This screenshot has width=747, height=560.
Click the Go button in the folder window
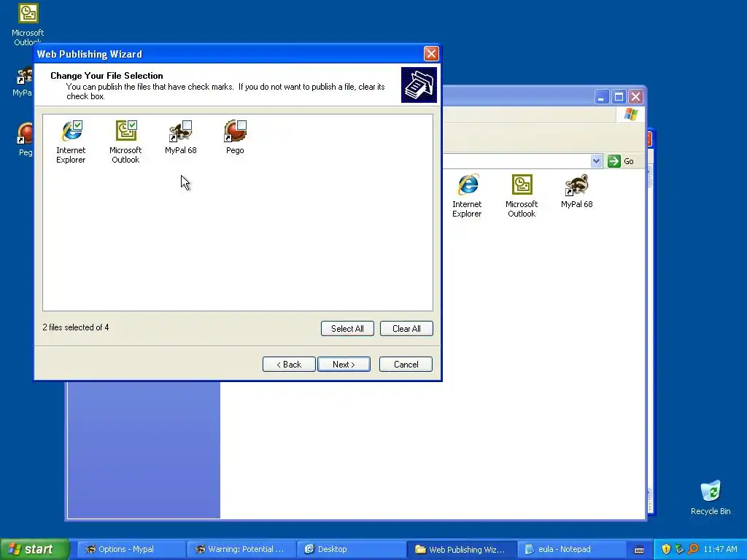(621, 161)
